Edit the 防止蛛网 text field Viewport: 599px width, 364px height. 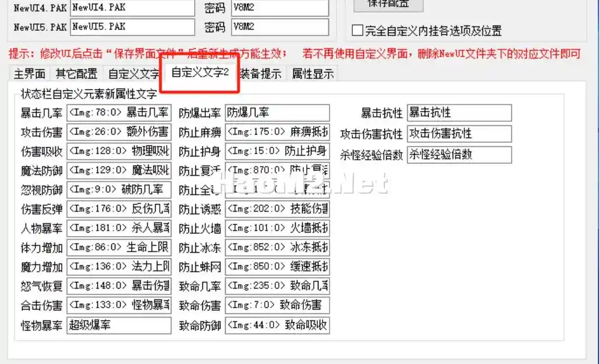click(x=278, y=267)
